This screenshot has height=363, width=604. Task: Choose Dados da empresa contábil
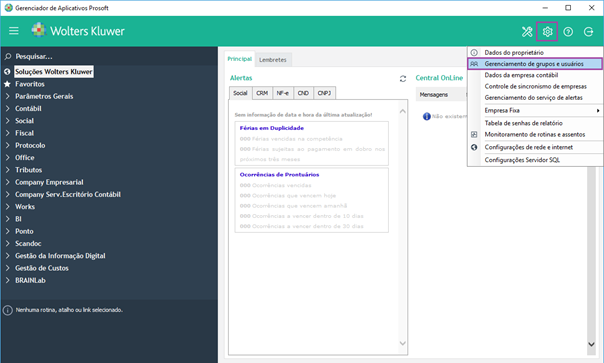(x=535, y=75)
